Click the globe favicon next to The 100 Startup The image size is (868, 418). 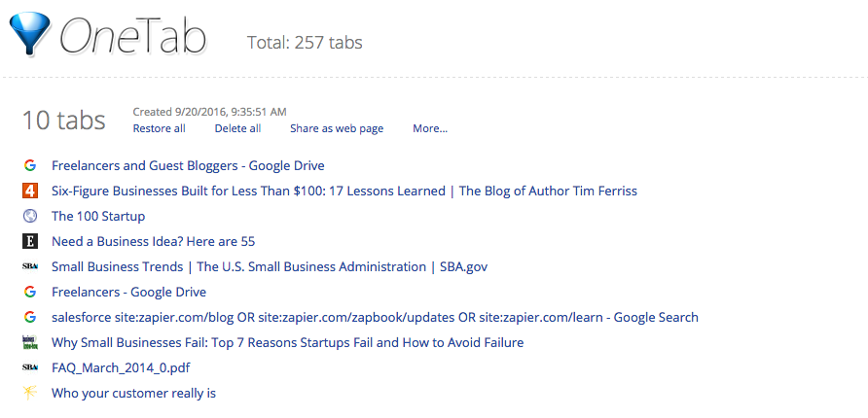[30, 216]
